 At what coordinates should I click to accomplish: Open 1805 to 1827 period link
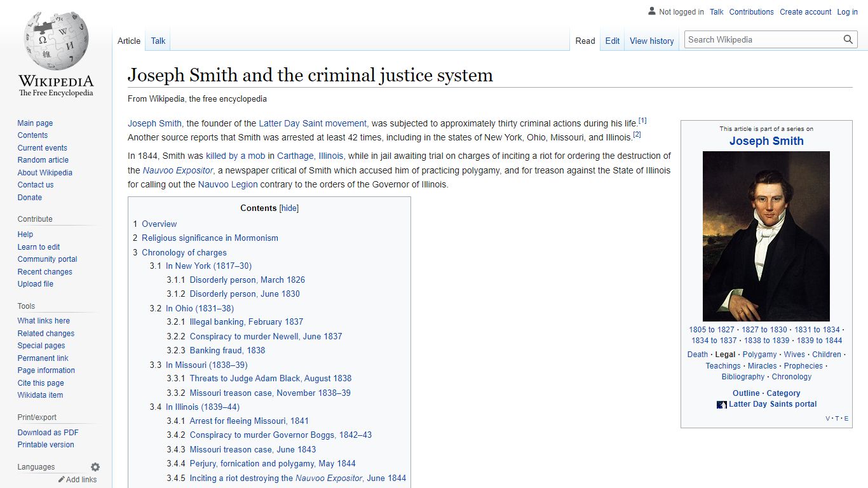click(x=711, y=330)
